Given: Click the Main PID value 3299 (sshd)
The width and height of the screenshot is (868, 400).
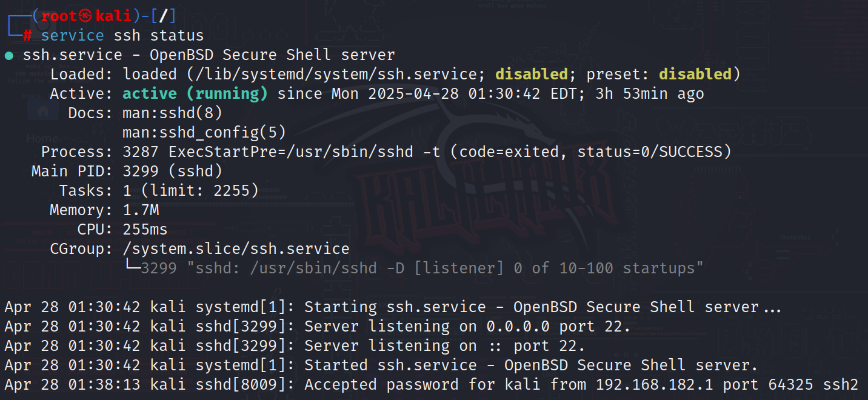Looking at the screenshot, I should (x=172, y=172).
